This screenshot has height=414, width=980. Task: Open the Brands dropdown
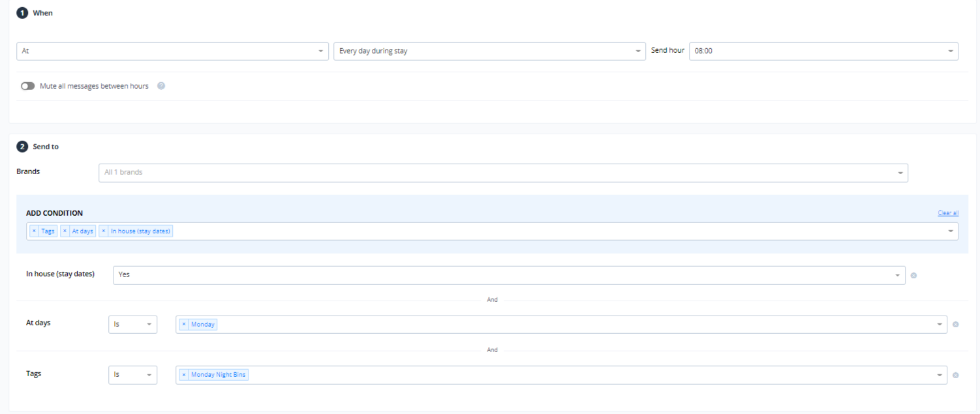[503, 173]
